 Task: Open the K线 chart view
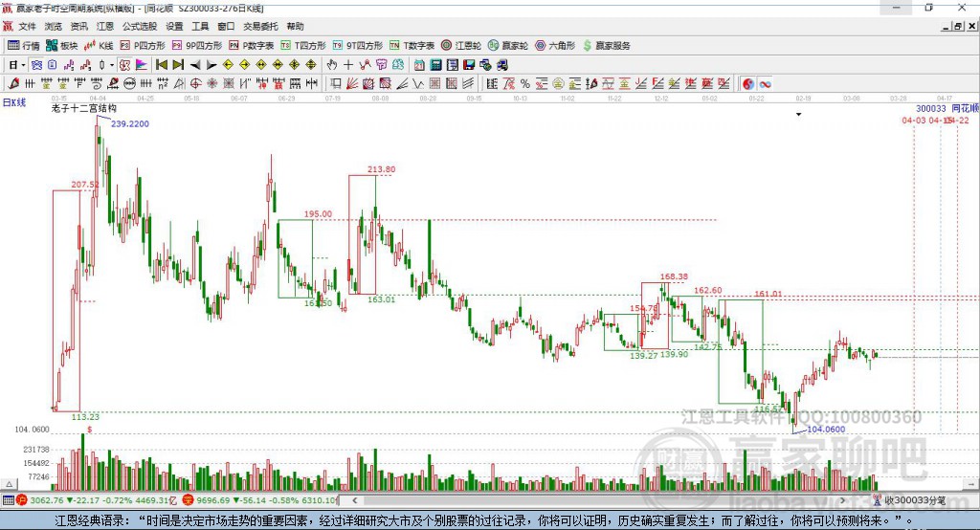99,46
